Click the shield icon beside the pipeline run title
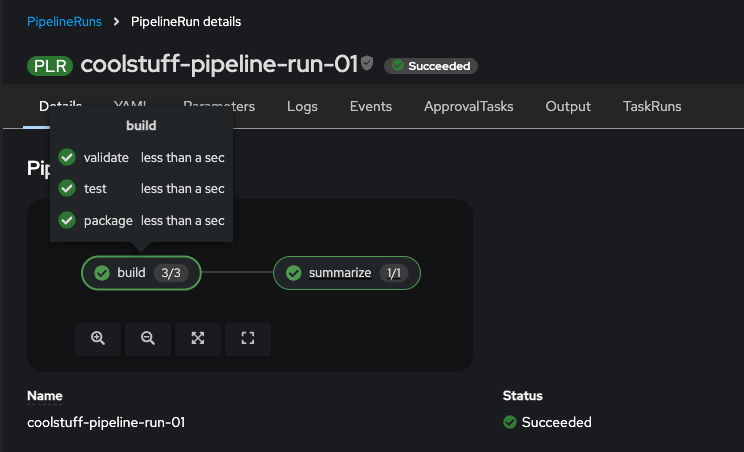This screenshot has width=744, height=452. pyautogui.click(x=367, y=64)
